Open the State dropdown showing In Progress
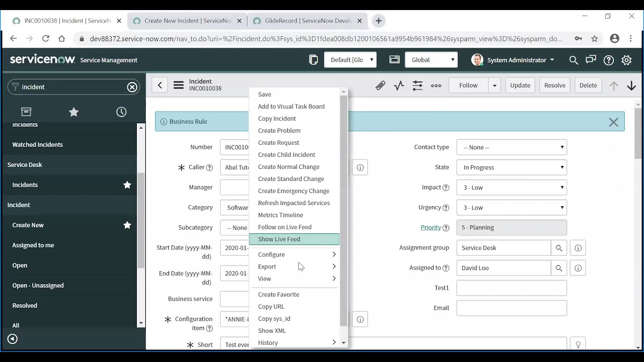Screen dimensions: 644x362 511,167
